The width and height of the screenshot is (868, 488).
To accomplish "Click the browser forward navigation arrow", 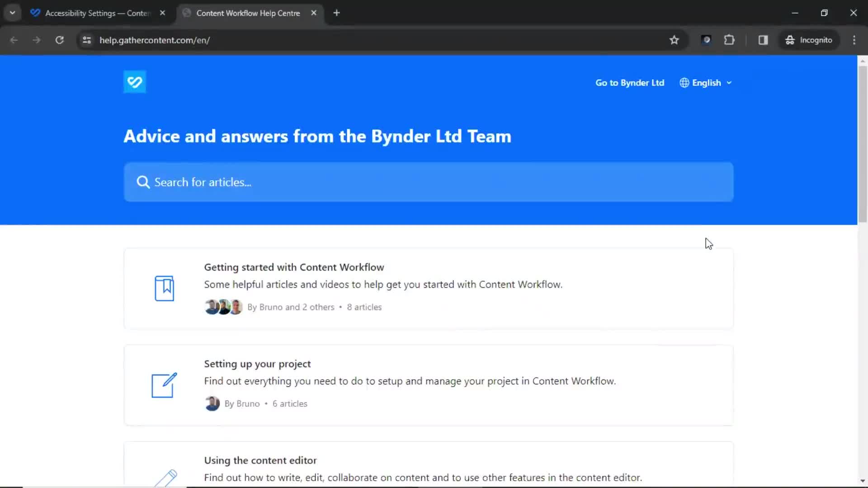I will click(x=37, y=40).
